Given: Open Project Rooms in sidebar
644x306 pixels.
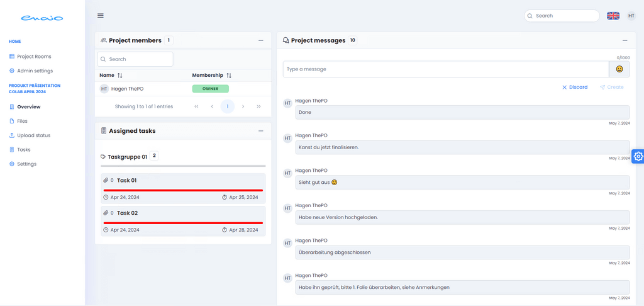Looking at the screenshot, I should [30, 56].
